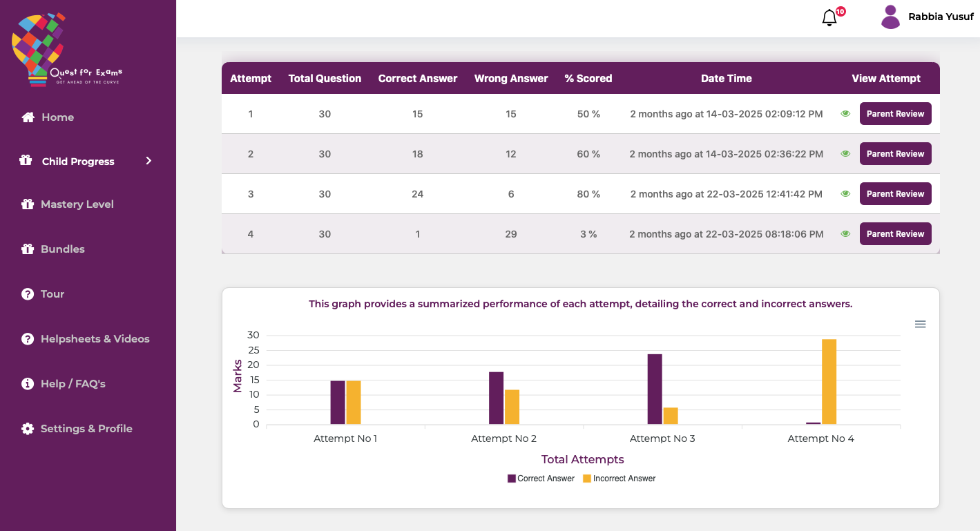Open Helpsheets & Videos menu item
Image resolution: width=980 pixels, height=531 pixels.
tap(95, 339)
